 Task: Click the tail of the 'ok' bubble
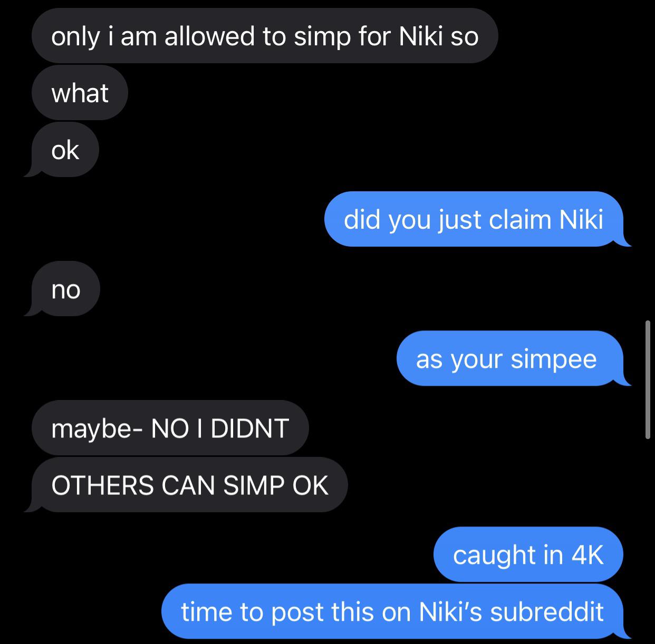(31, 171)
